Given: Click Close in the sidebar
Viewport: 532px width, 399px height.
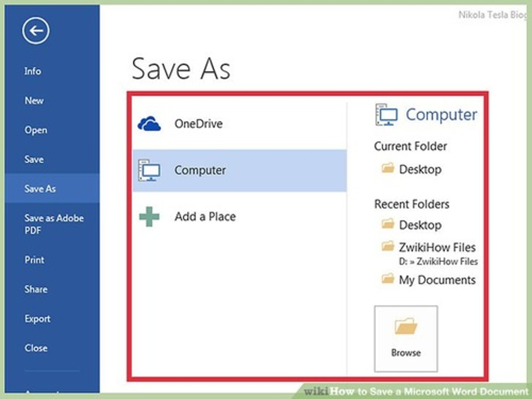Looking at the screenshot, I should click(x=52, y=348).
